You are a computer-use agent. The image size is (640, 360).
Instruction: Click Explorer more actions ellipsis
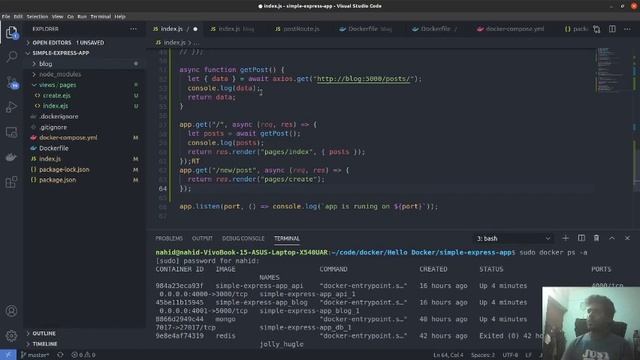point(133,29)
